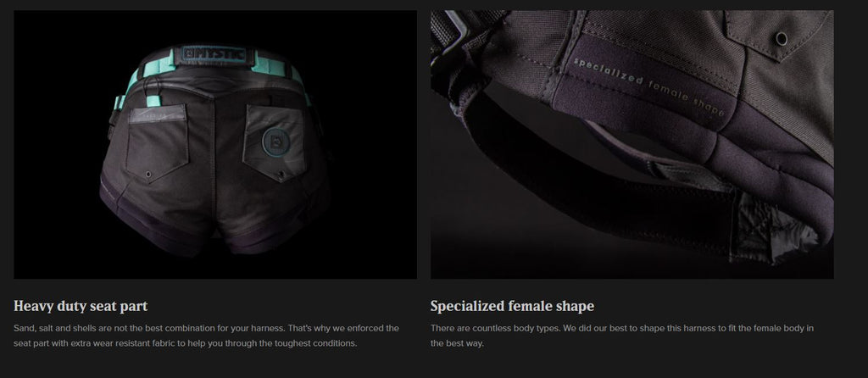
Task: Click the metal eyelet on close-up pocket flap
Action: pos(781,39)
